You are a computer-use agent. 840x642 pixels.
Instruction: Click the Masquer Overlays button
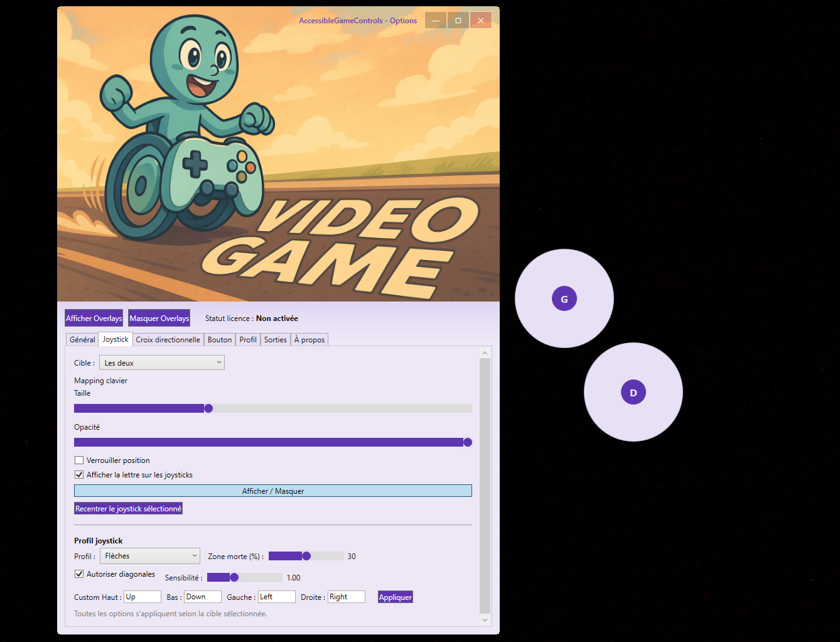tap(159, 318)
